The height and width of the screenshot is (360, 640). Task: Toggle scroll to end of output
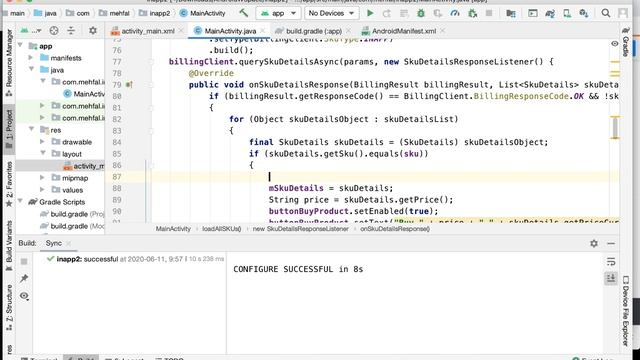tap(611, 278)
